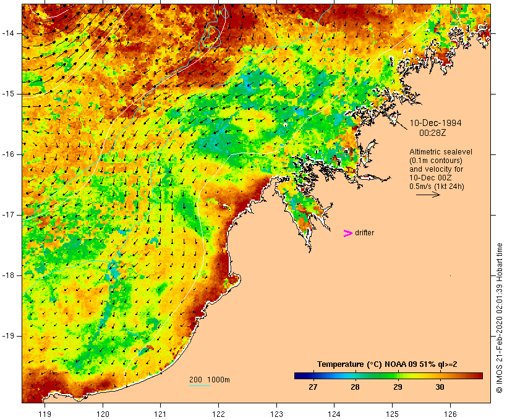The width and height of the screenshot is (507, 420).
Task: Click the latitude label -18
Action: tap(9, 275)
